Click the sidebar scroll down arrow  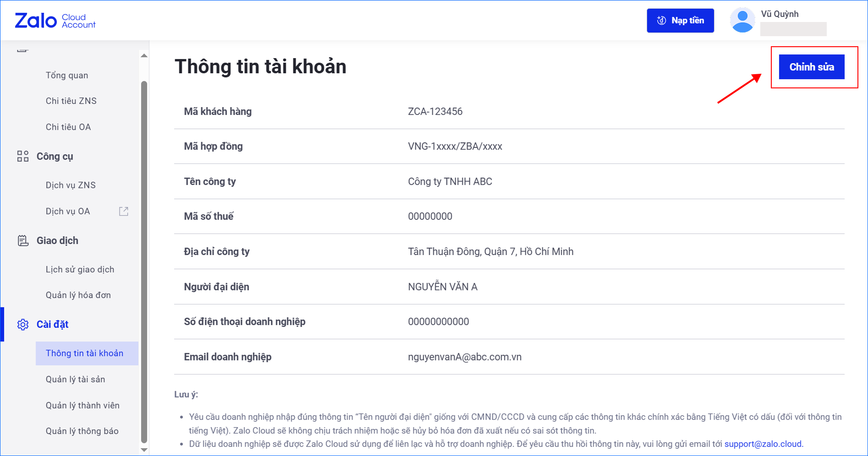(x=144, y=450)
